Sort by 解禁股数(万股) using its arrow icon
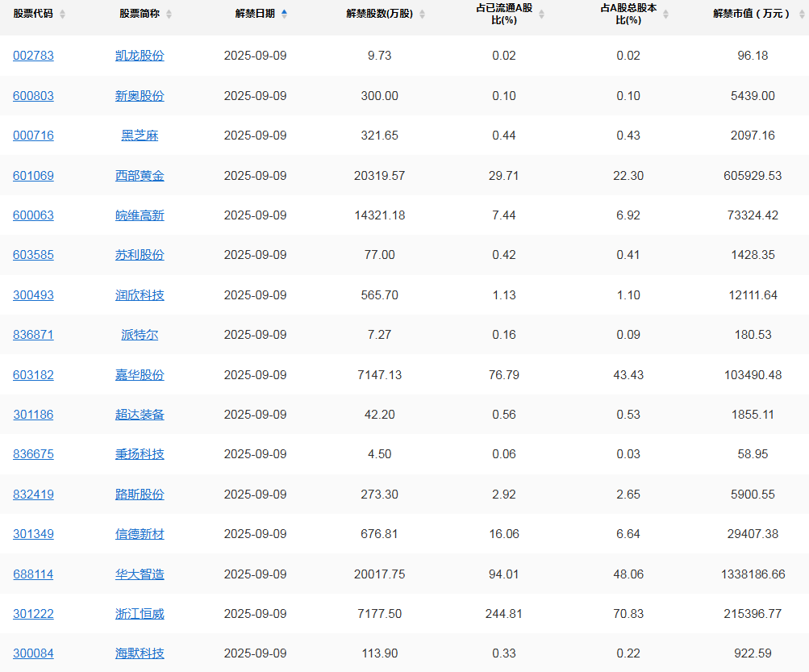The width and height of the screenshot is (809, 672). (x=422, y=15)
